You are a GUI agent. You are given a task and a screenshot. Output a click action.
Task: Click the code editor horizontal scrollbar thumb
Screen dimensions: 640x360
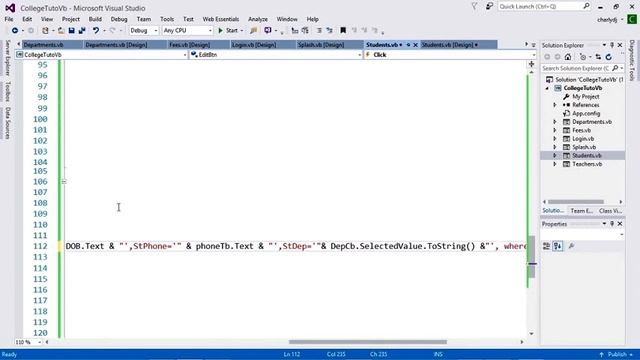coord(368,342)
